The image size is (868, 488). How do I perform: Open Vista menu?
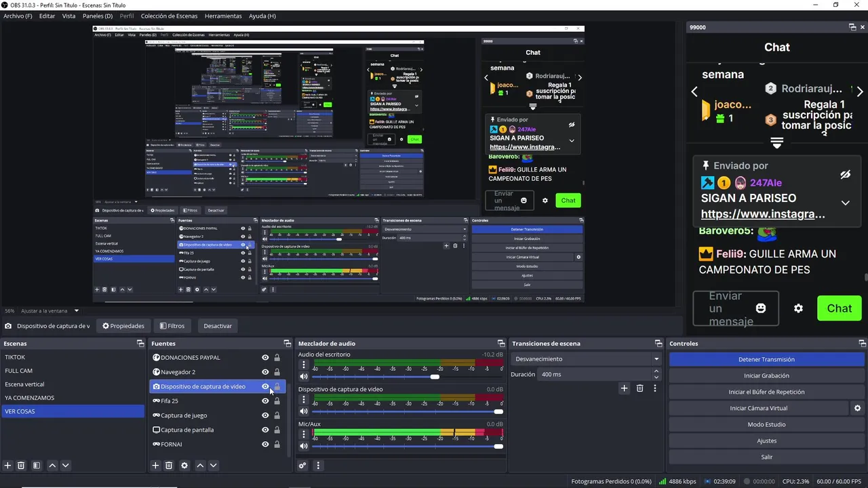pyautogui.click(x=68, y=16)
